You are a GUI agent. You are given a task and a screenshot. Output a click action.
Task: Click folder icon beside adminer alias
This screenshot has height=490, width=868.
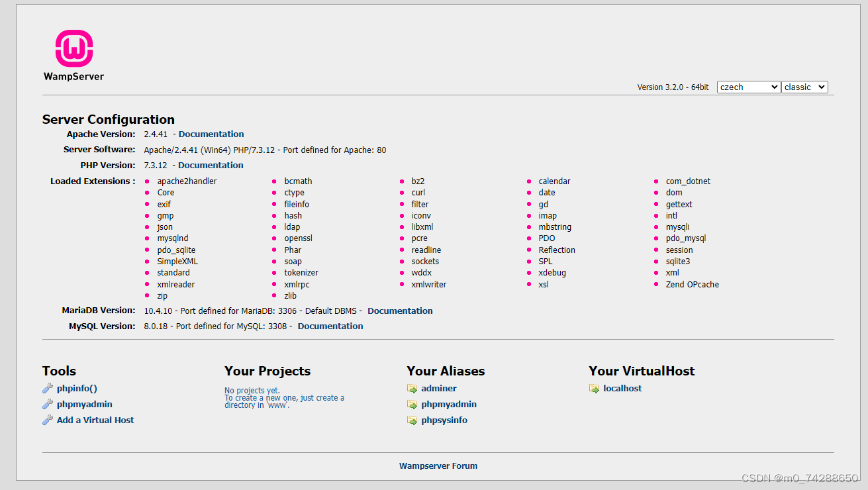tap(412, 389)
